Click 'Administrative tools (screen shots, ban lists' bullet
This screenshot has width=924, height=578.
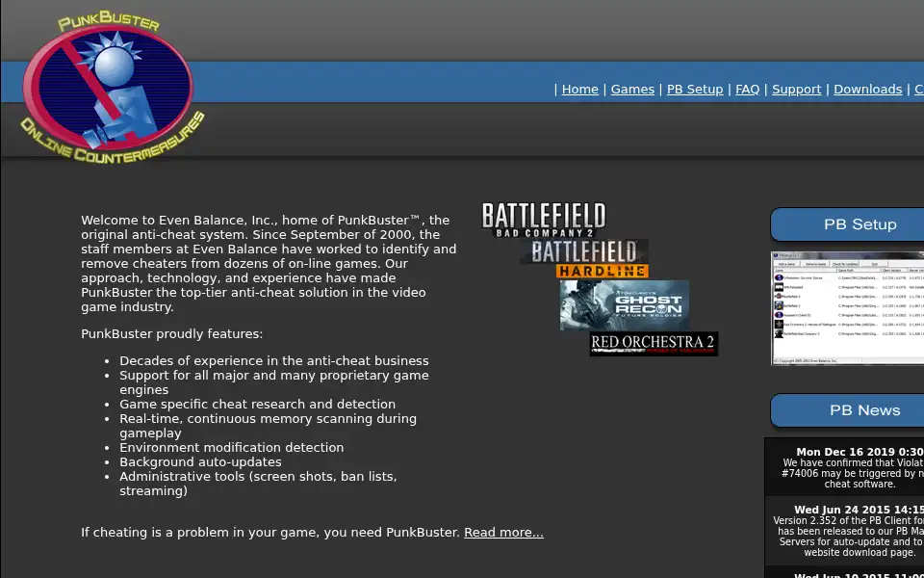pyautogui.click(x=258, y=484)
